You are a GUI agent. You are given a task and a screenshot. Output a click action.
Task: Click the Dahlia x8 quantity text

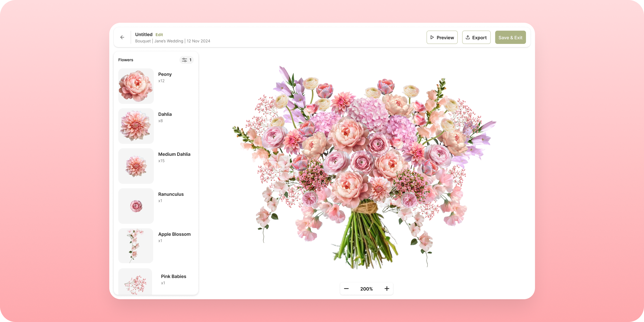coord(160,121)
